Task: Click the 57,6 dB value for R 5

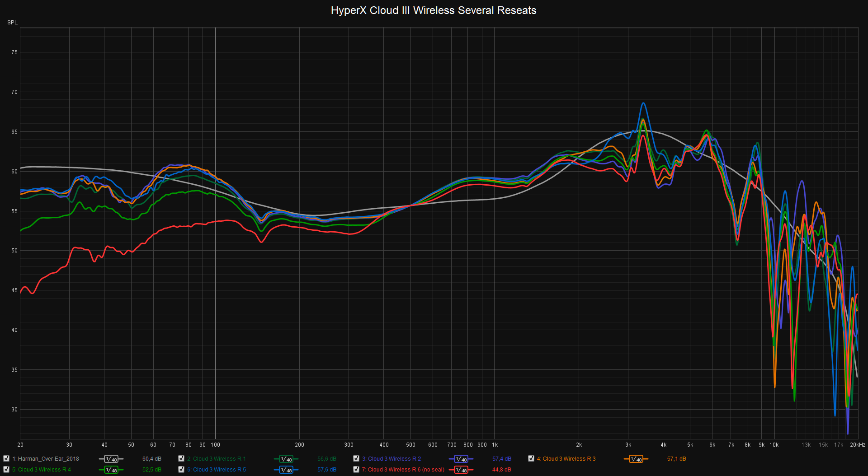Action: pyautogui.click(x=327, y=469)
